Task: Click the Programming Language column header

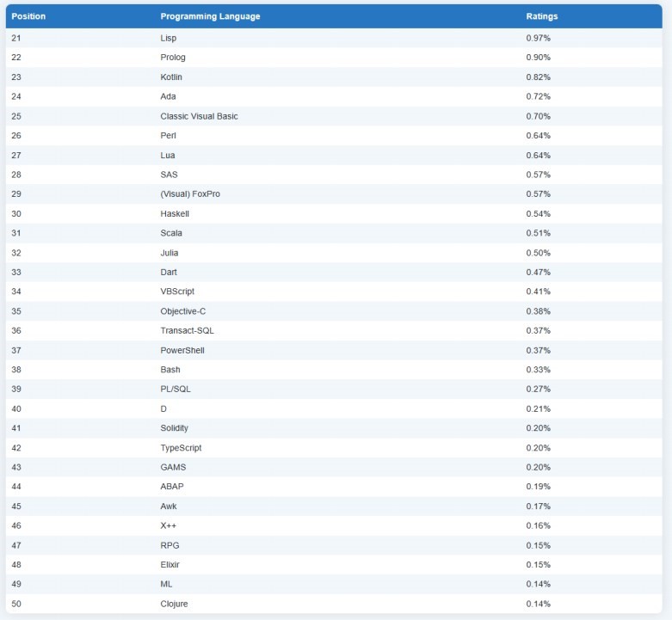Action: [x=210, y=16]
